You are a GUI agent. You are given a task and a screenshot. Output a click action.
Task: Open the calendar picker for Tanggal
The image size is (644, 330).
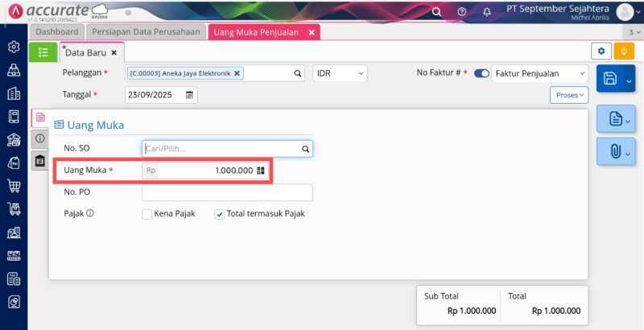click(189, 95)
